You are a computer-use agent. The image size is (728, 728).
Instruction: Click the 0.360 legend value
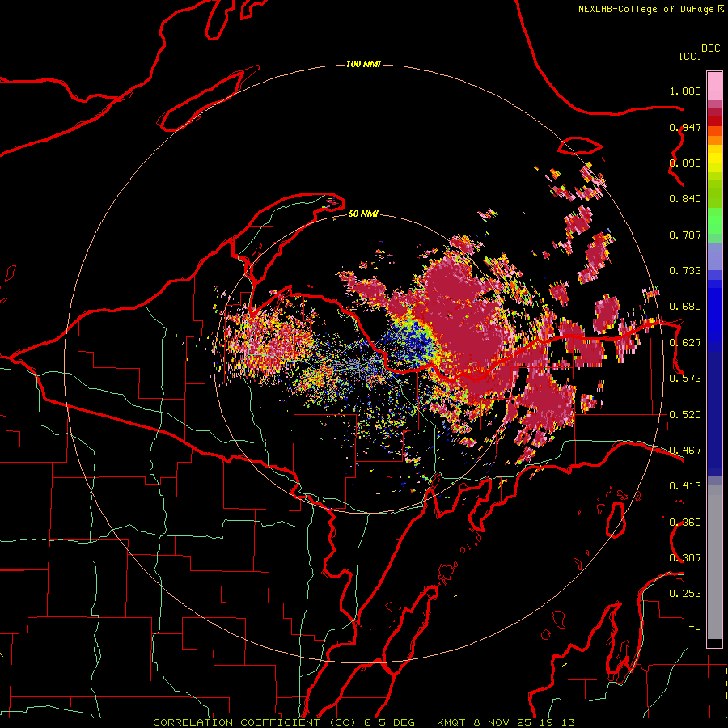(x=685, y=523)
